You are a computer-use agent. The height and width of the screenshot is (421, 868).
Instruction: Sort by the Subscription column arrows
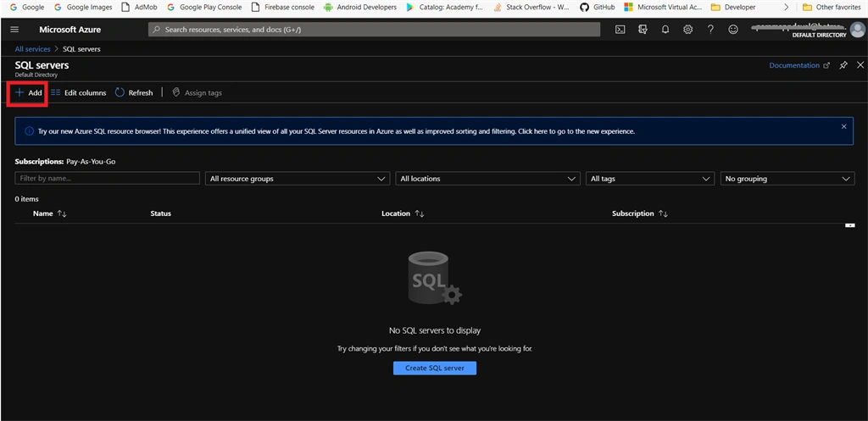(663, 213)
